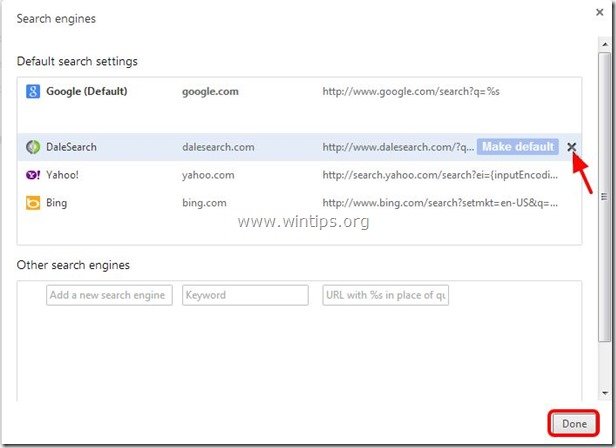
Task: Click the dalesearch.com keyword
Action: pyautogui.click(x=218, y=147)
